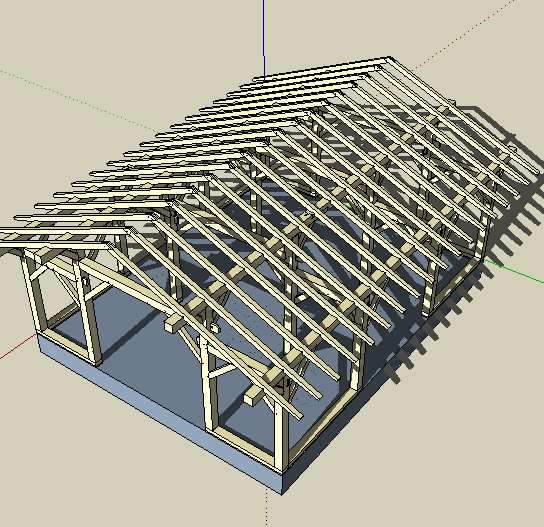
Task: Click the dotted green axis line
Action: click(76, 98)
